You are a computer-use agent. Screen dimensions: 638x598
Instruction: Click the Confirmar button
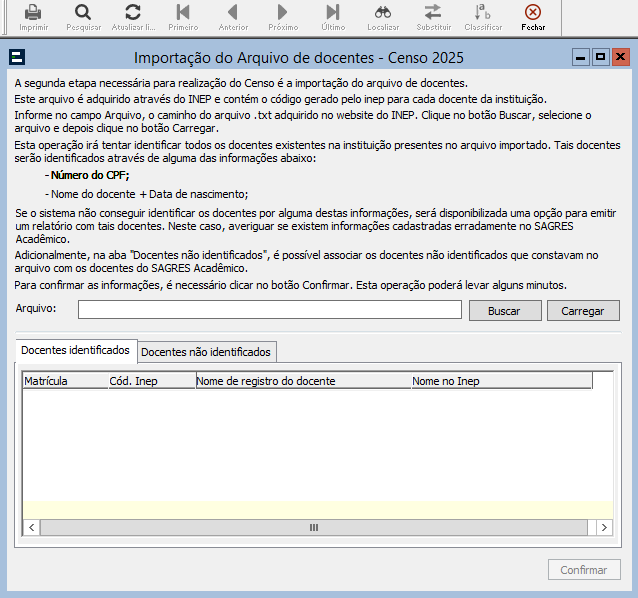584,570
